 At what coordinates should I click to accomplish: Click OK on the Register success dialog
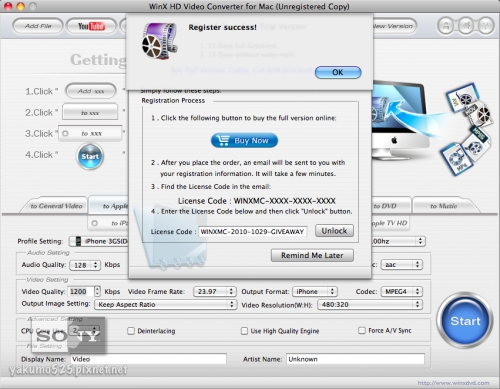338,72
